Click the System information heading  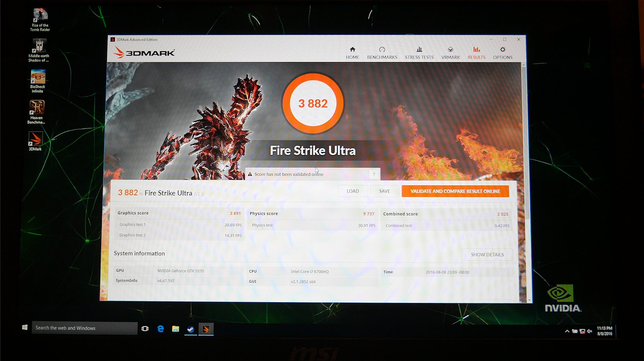[139, 253]
